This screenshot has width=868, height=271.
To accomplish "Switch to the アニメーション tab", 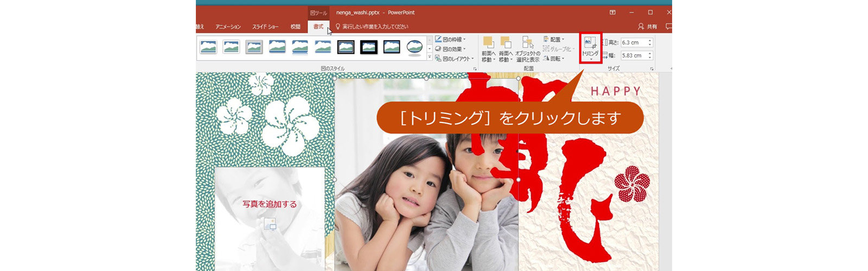I will tap(228, 27).
